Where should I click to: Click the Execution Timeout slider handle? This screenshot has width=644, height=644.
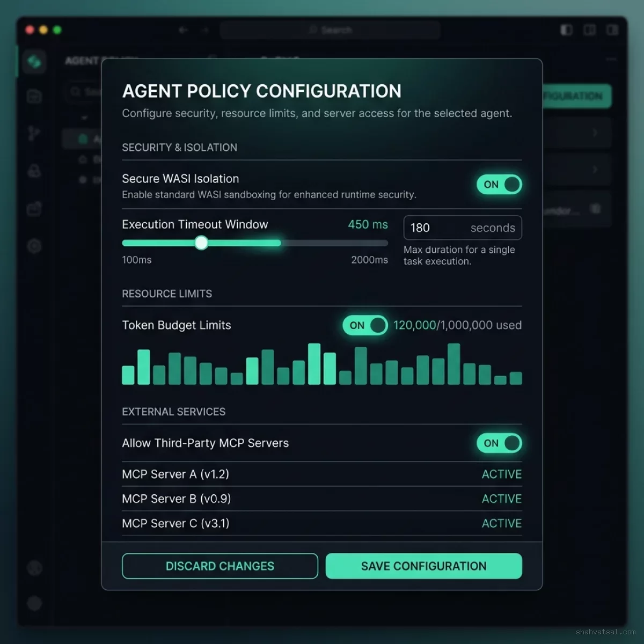[201, 243]
